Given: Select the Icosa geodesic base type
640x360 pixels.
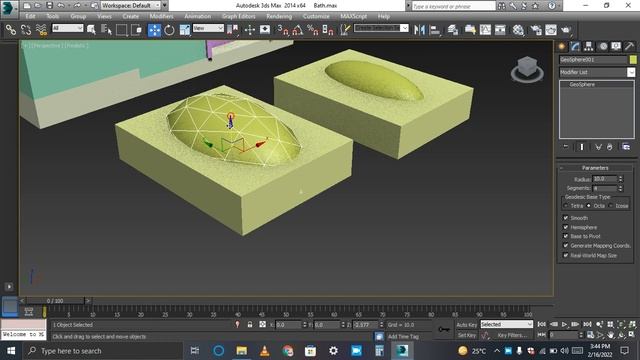Looking at the screenshot, I should [611, 206].
